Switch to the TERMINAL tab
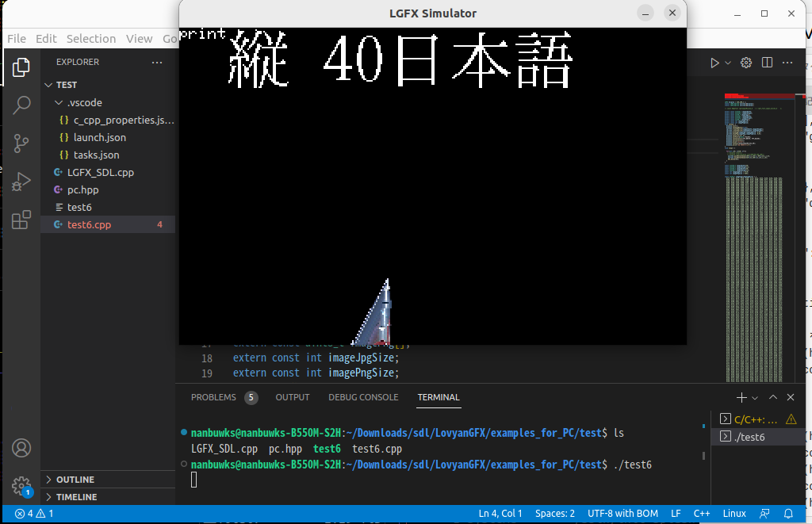The image size is (812, 524). tap(439, 398)
